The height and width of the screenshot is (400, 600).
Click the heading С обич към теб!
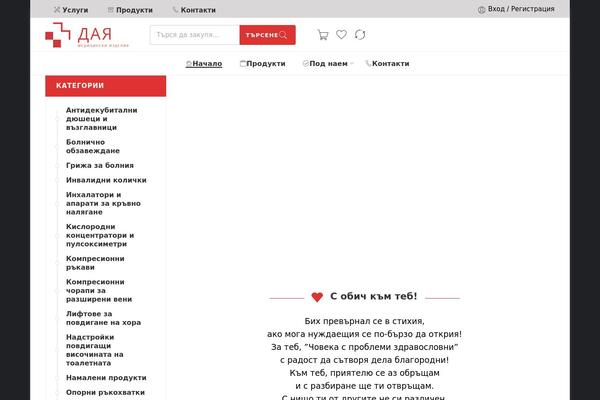[373, 296]
